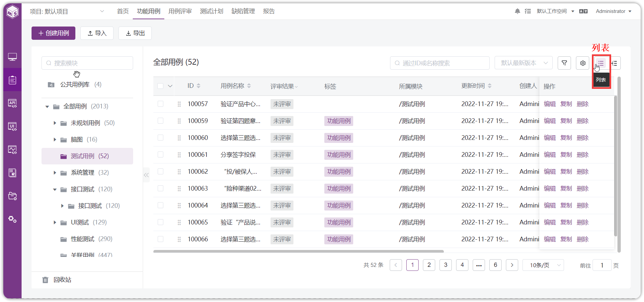Click the 搜索模块 search field
Image resolution: width=644 pixels, height=302 pixels.
point(87,63)
